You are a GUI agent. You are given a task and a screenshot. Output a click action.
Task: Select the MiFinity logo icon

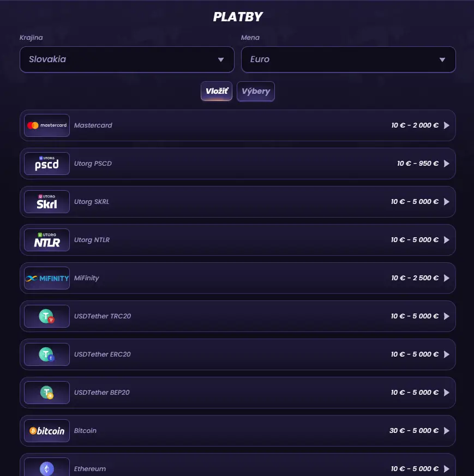coord(47,278)
